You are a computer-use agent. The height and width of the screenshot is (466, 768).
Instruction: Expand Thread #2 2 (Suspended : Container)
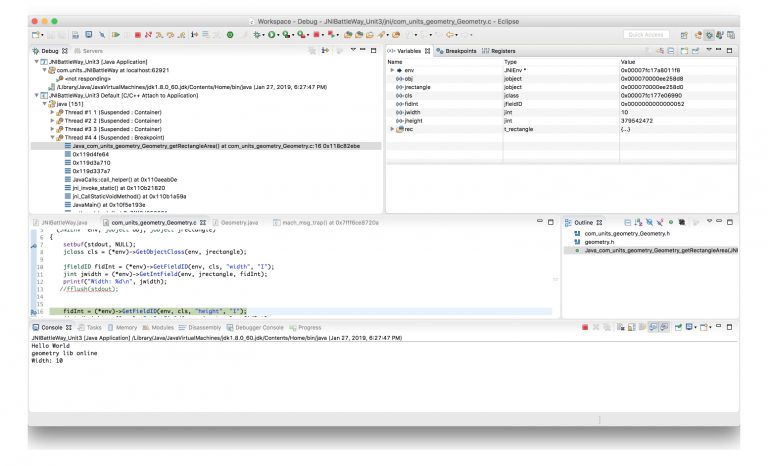[x=52, y=121]
